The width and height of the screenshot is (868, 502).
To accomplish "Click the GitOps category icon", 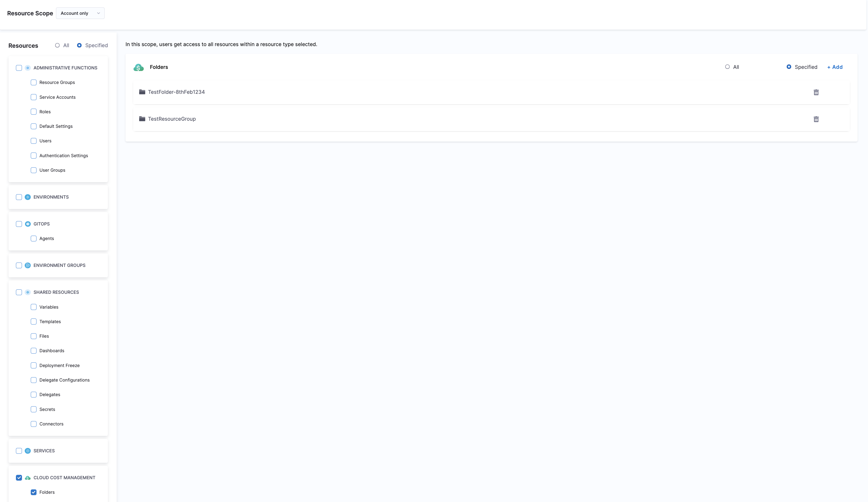I will (x=28, y=224).
